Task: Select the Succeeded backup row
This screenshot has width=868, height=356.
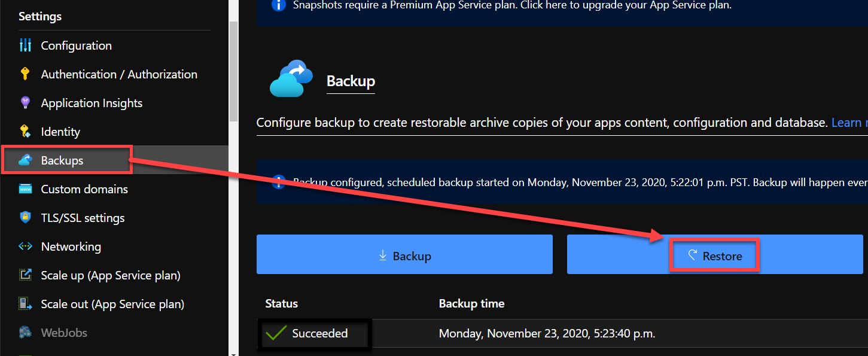Action: [458, 333]
